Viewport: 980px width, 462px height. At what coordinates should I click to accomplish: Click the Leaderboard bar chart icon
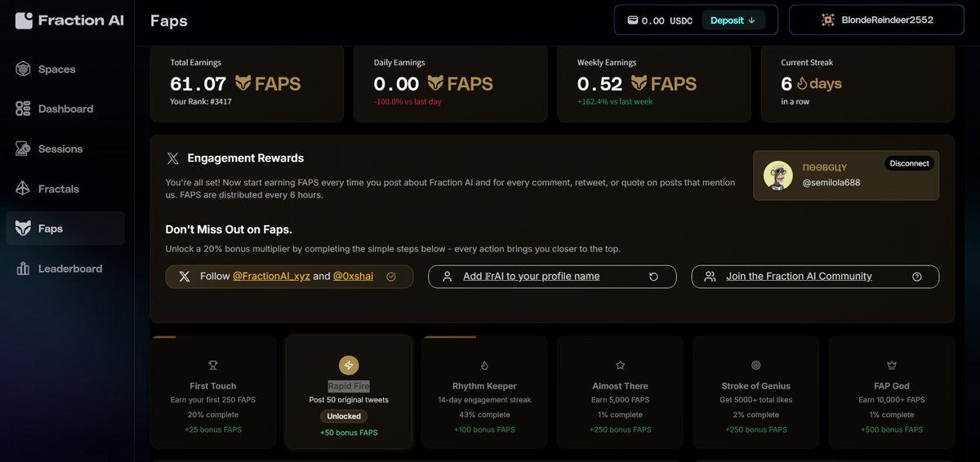(23, 269)
